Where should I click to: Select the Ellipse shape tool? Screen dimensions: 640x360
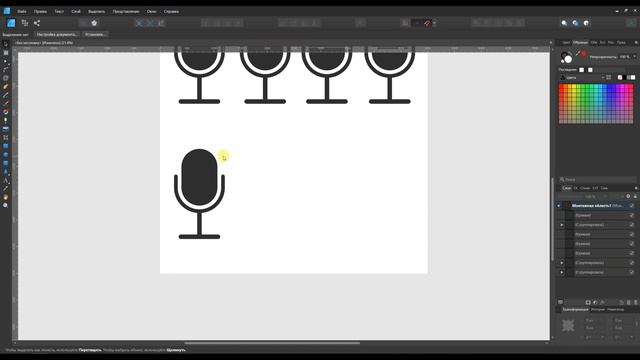[x=6, y=155]
